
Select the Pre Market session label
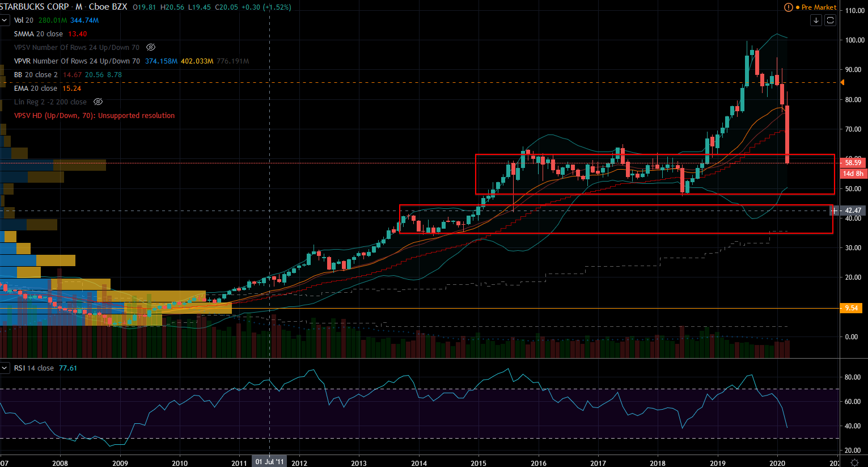[x=819, y=7]
